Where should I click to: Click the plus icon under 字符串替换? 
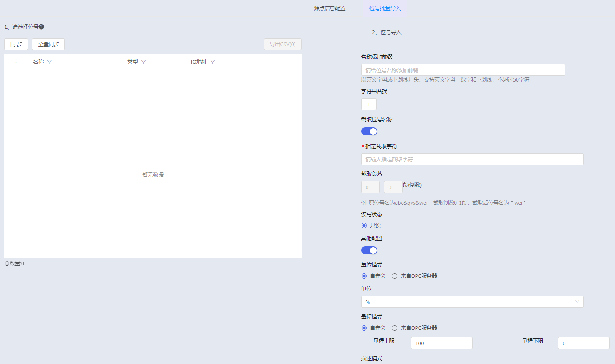(x=369, y=104)
